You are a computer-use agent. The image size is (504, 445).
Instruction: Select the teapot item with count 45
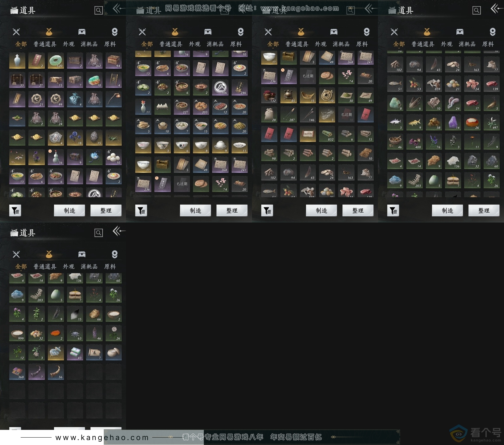pos(288,95)
